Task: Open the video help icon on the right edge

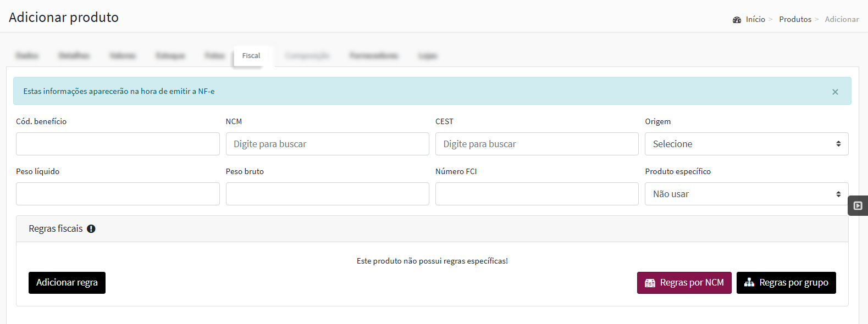Action: 858,206
